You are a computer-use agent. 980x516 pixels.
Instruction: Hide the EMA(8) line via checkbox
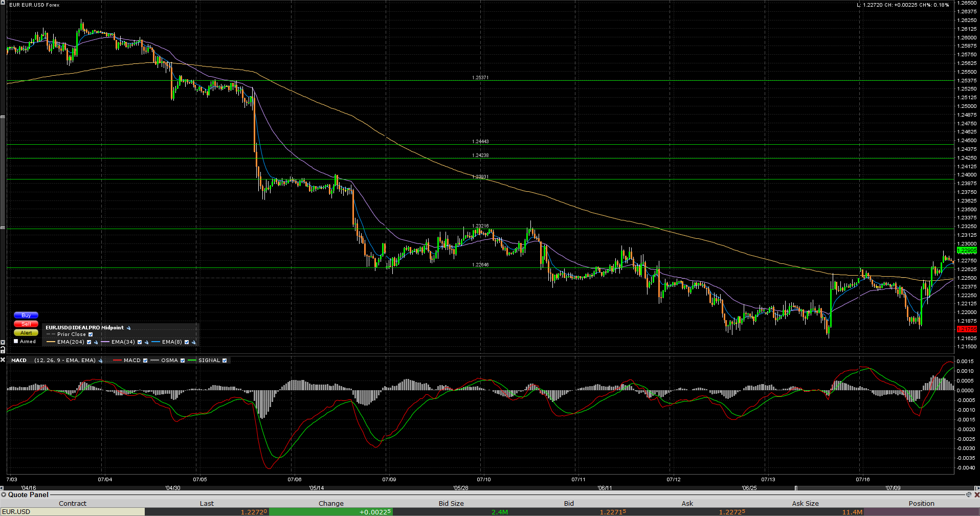187,342
